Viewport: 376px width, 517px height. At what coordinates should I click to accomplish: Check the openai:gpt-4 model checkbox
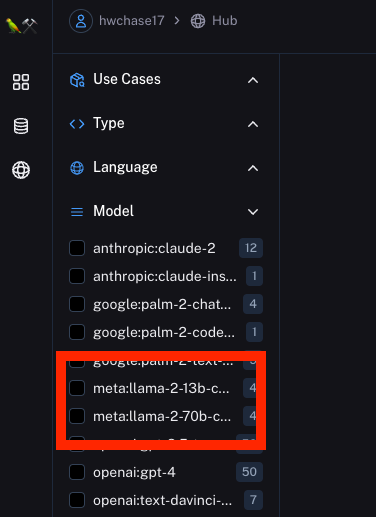pos(77,472)
